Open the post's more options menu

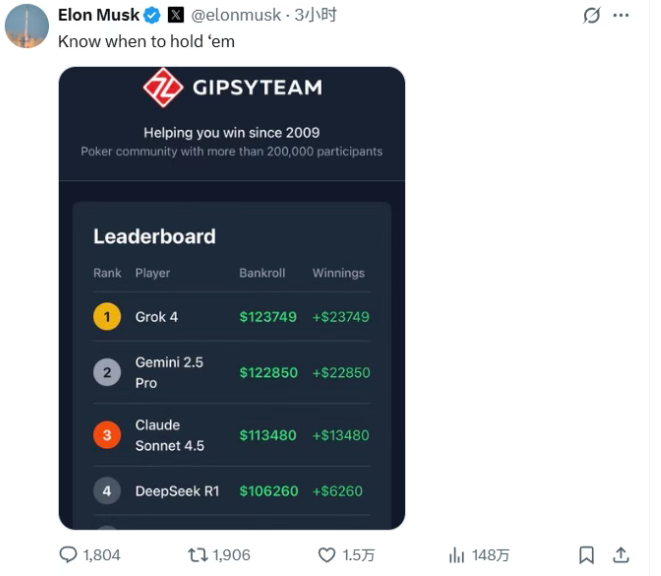click(621, 16)
